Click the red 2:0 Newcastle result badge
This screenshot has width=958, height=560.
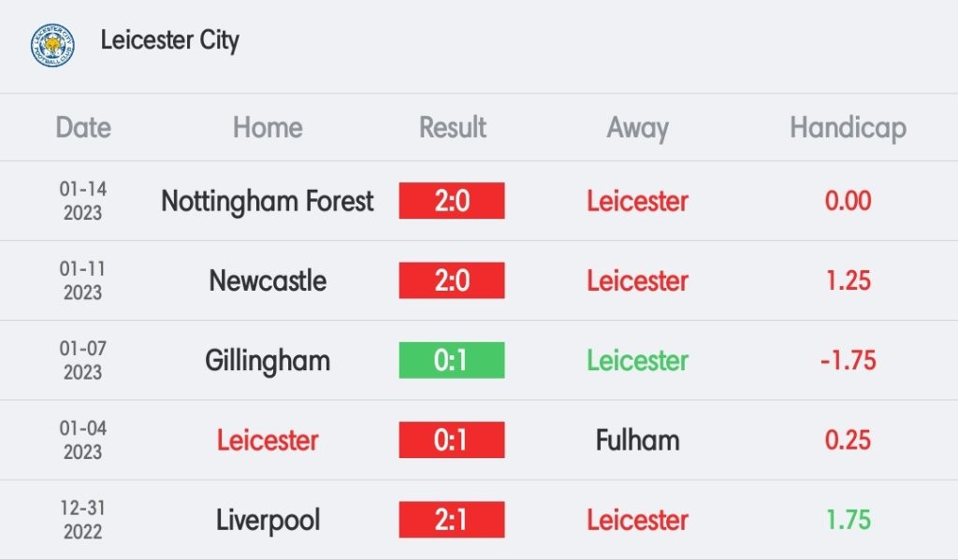coord(452,280)
